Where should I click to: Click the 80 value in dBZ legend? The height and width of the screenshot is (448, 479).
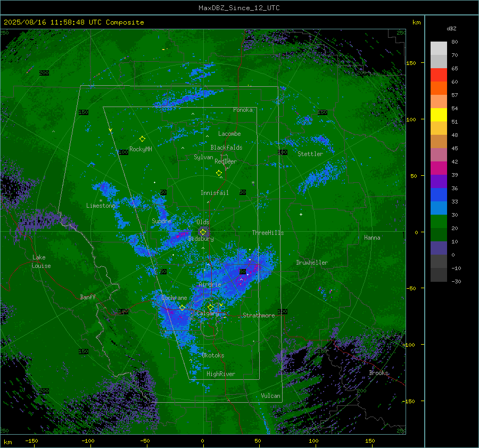tap(455, 42)
